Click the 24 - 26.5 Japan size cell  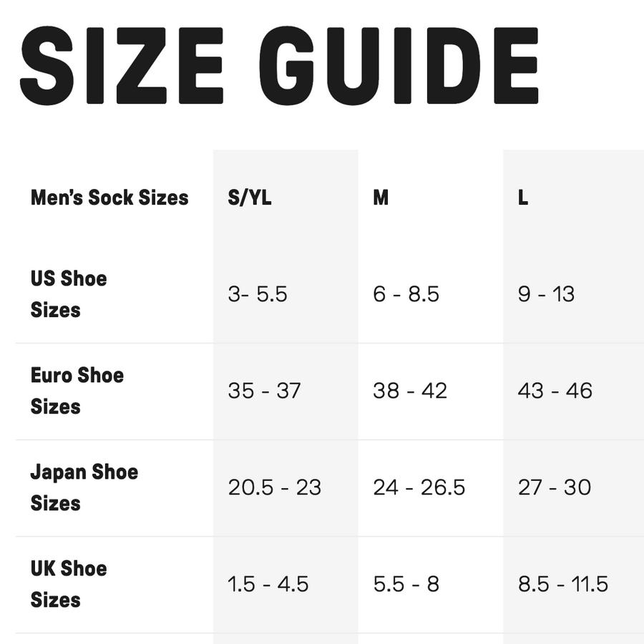click(x=419, y=487)
